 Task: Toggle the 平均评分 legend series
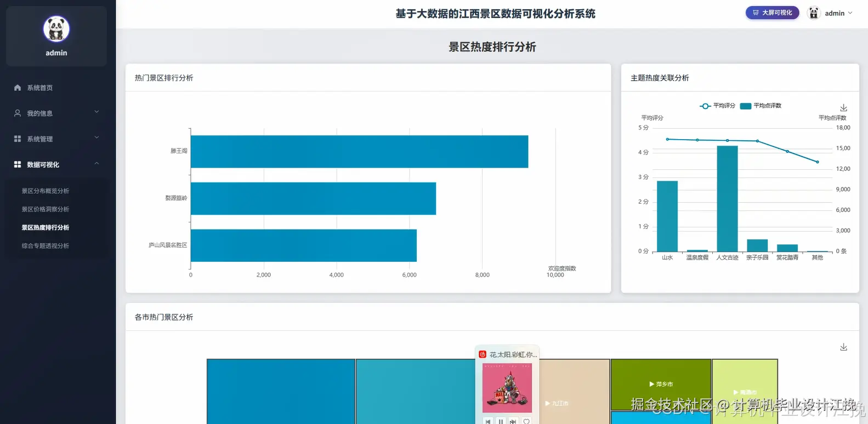[717, 106]
